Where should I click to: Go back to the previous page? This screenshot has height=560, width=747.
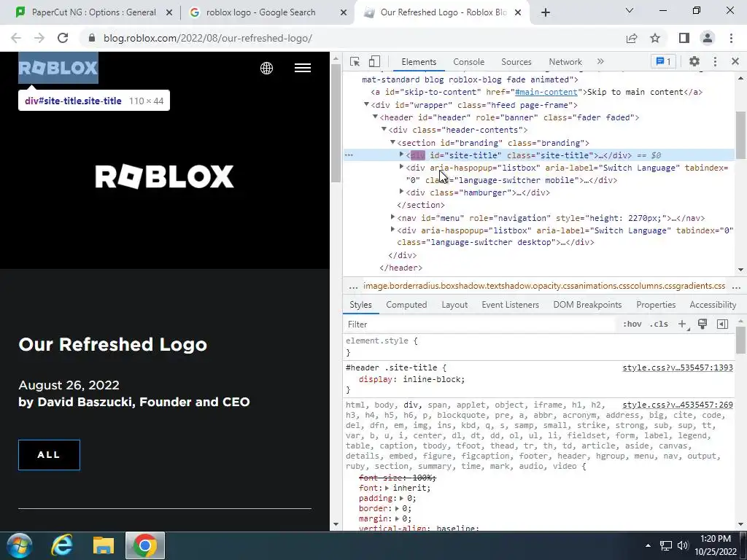16,38
